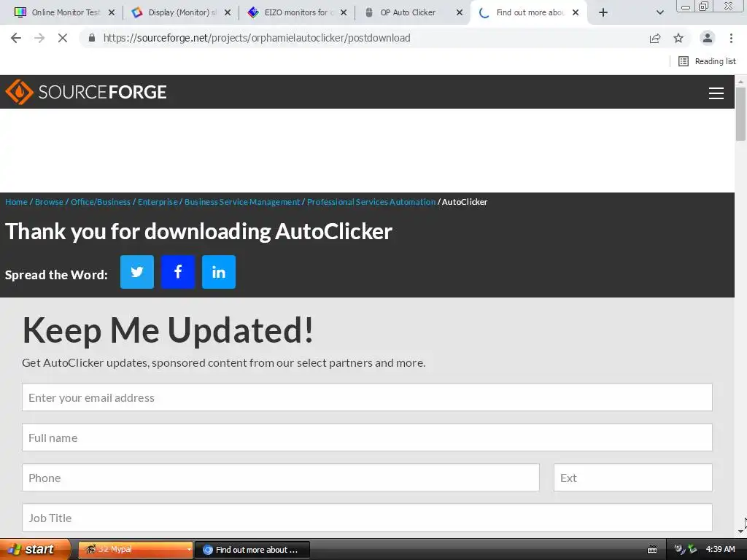
Task: Click the AutoClicker breadcrumb text
Action: tap(465, 202)
